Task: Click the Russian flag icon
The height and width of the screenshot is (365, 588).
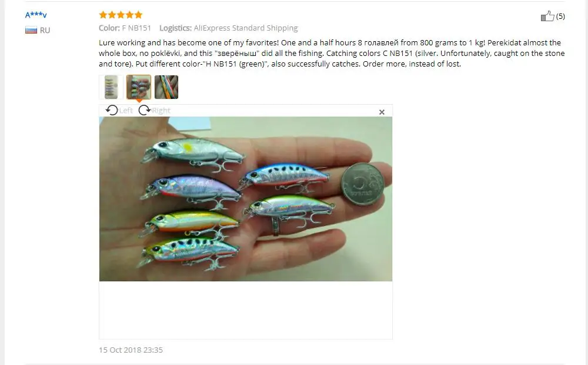Action: [31, 30]
